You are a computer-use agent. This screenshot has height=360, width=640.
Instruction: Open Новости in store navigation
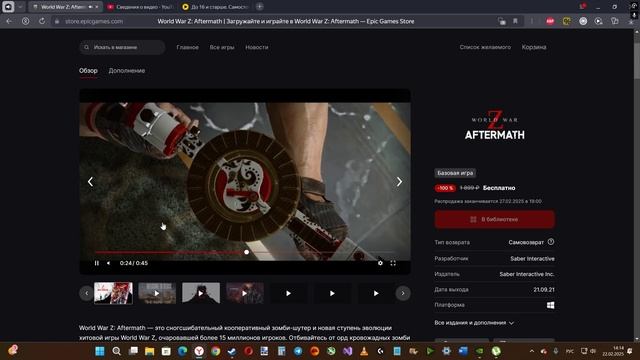[257, 47]
